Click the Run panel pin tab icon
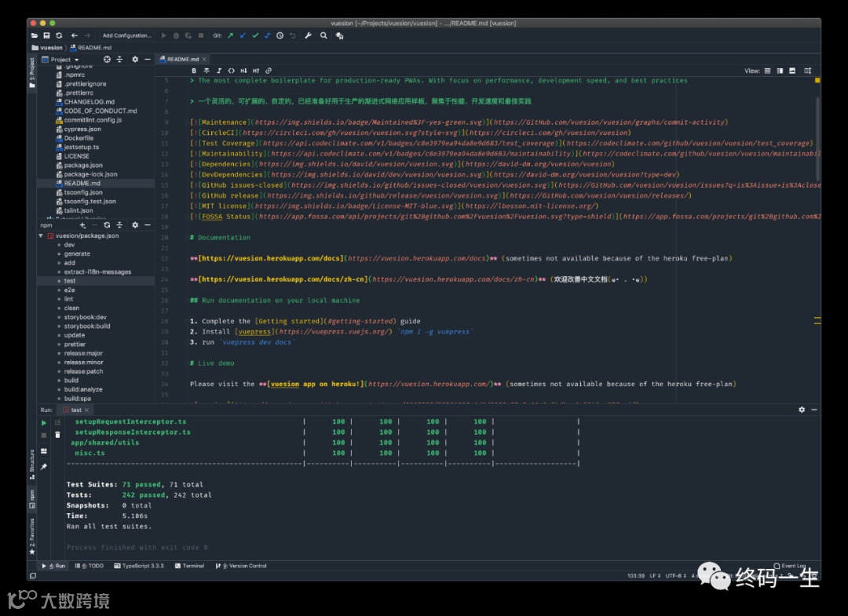 pyautogui.click(x=44, y=466)
